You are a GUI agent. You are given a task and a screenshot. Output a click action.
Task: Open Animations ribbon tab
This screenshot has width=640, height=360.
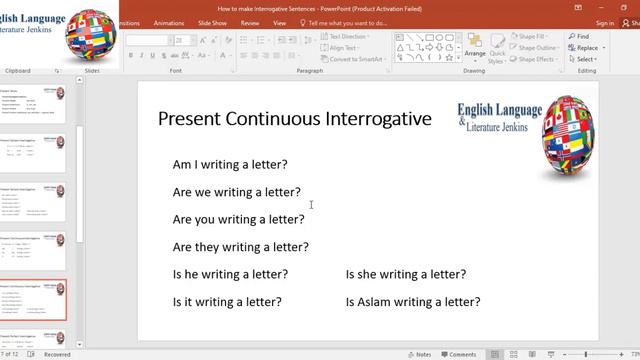tap(169, 23)
